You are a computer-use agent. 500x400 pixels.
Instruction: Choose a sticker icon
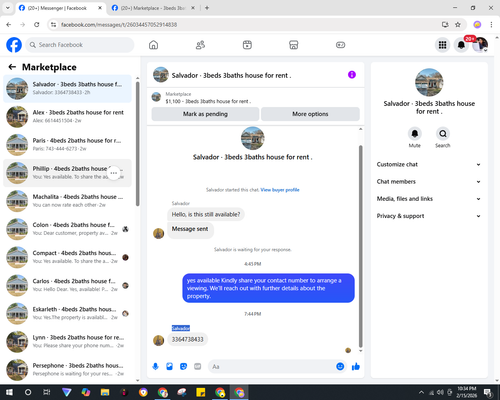[x=183, y=367]
